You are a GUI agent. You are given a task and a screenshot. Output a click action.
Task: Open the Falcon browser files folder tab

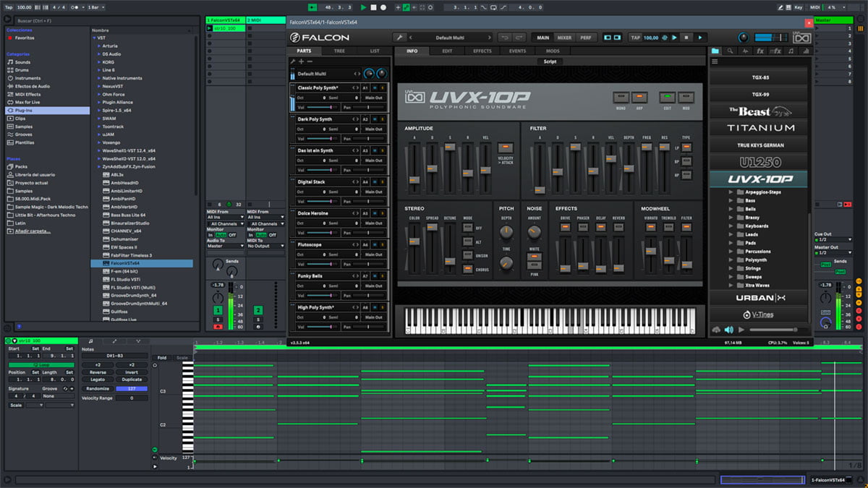click(715, 51)
